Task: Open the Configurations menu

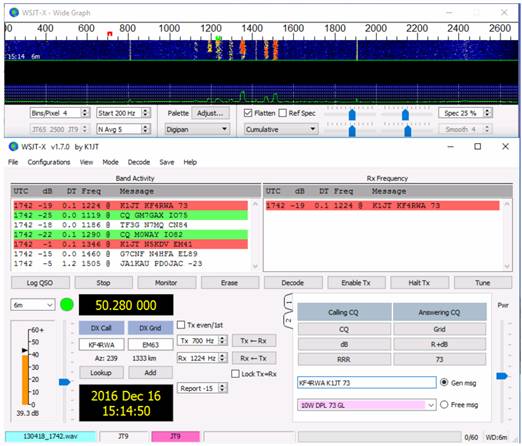Action: pyautogui.click(x=49, y=162)
